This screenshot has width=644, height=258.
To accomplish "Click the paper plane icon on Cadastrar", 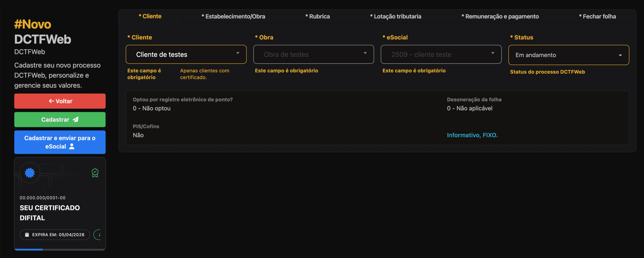I will [x=76, y=119].
